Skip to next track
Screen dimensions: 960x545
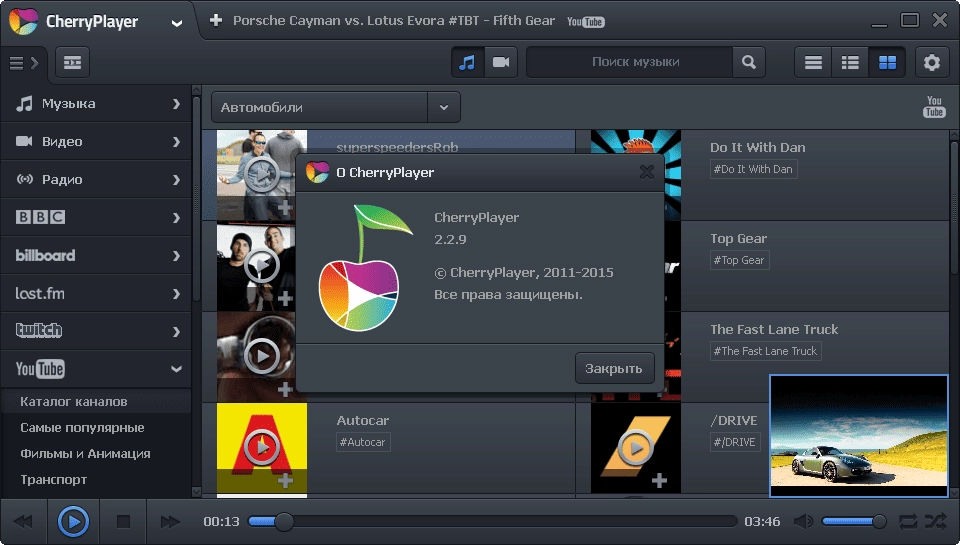tap(170, 522)
